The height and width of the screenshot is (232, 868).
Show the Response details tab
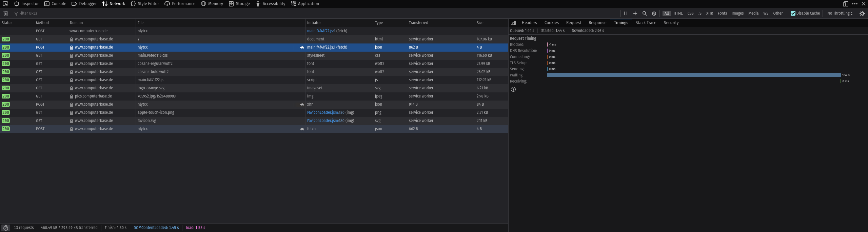click(x=597, y=23)
